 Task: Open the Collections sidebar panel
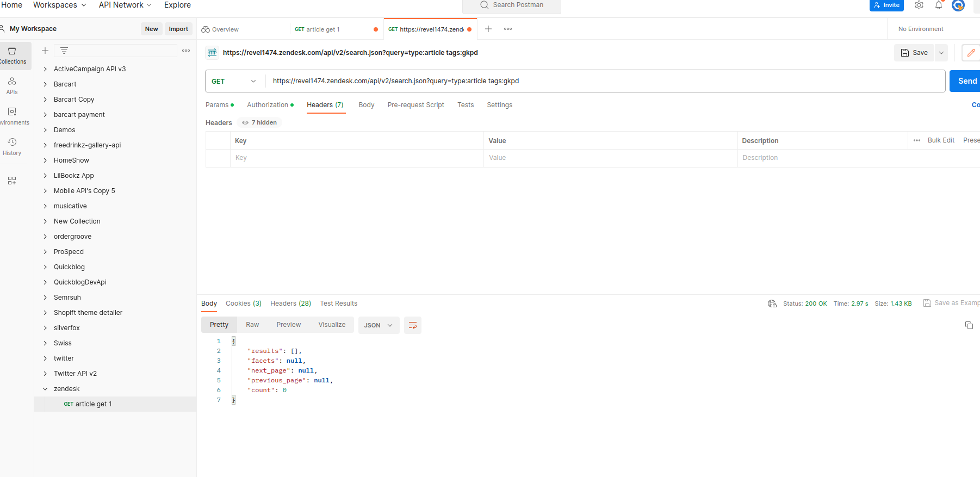tap(13, 55)
